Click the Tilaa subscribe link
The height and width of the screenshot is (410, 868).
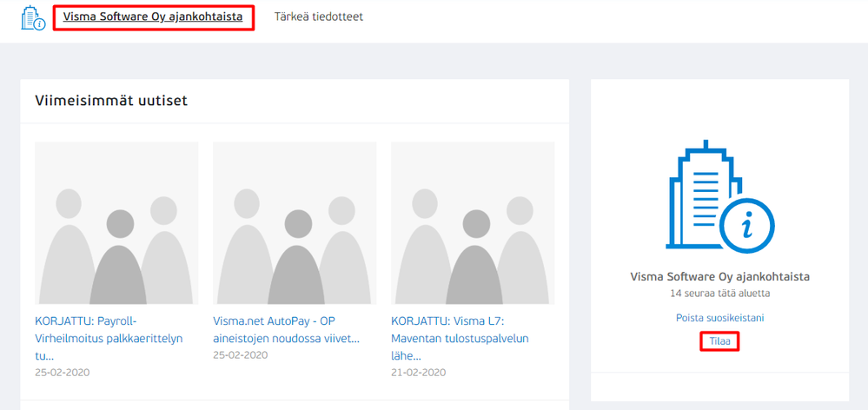click(719, 342)
